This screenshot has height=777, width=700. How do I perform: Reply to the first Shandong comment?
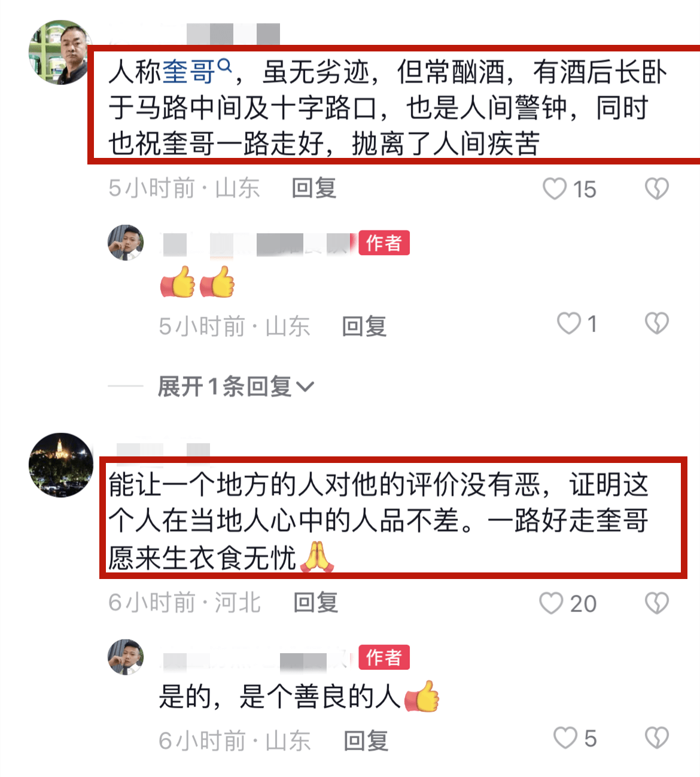(314, 188)
